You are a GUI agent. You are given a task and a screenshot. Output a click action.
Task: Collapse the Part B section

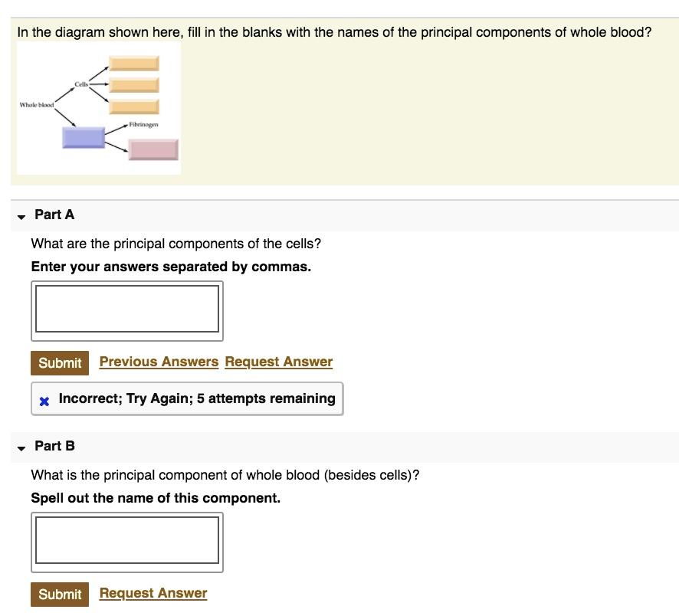(21, 447)
